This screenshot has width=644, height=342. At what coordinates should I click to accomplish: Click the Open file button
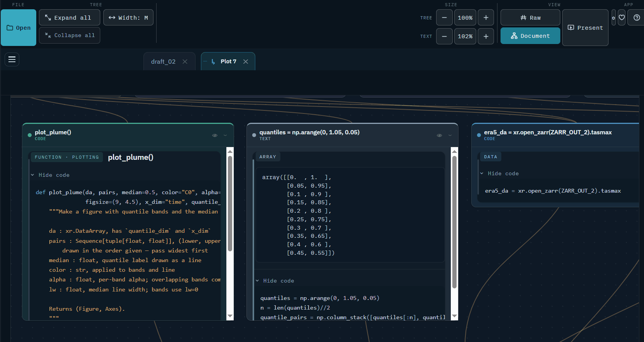[19, 28]
